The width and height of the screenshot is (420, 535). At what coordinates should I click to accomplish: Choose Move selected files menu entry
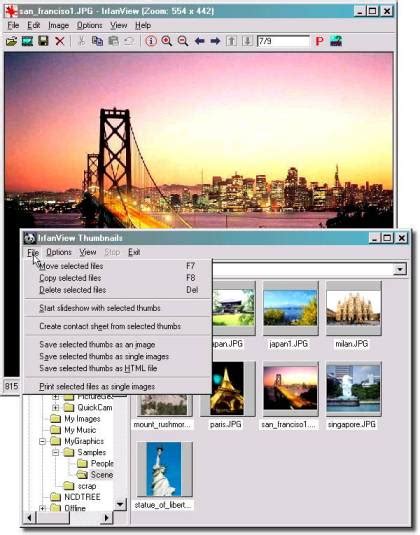pos(118,266)
